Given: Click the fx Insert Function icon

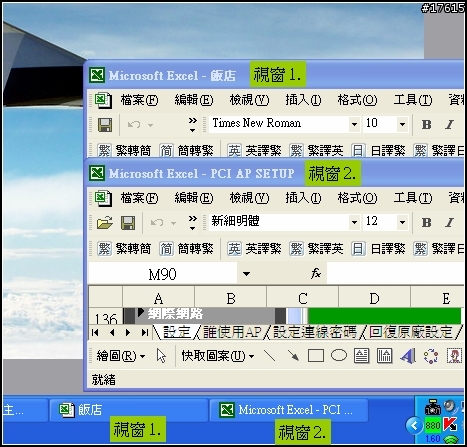Looking at the screenshot, I should pyautogui.click(x=316, y=274).
